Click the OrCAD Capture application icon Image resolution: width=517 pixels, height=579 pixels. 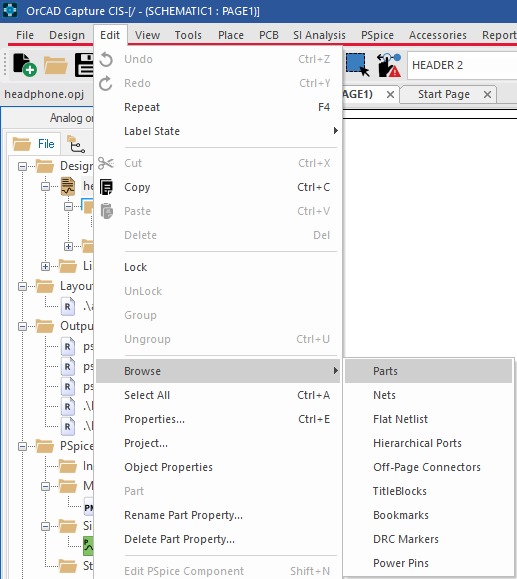(x=10, y=10)
